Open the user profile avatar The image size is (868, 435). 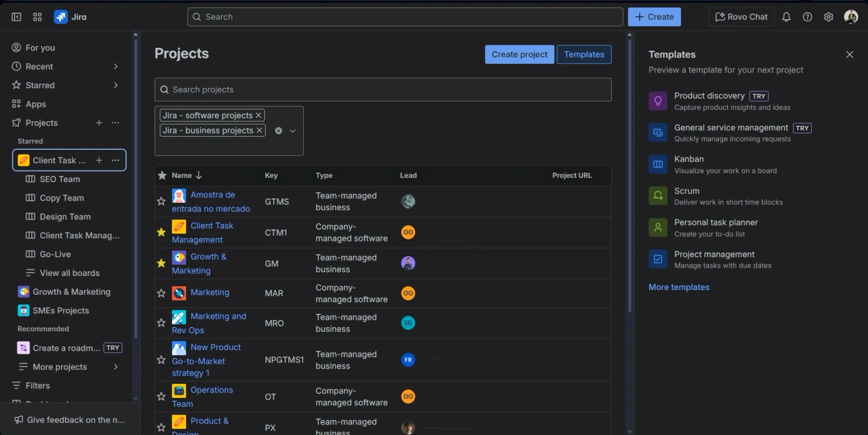[851, 17]
